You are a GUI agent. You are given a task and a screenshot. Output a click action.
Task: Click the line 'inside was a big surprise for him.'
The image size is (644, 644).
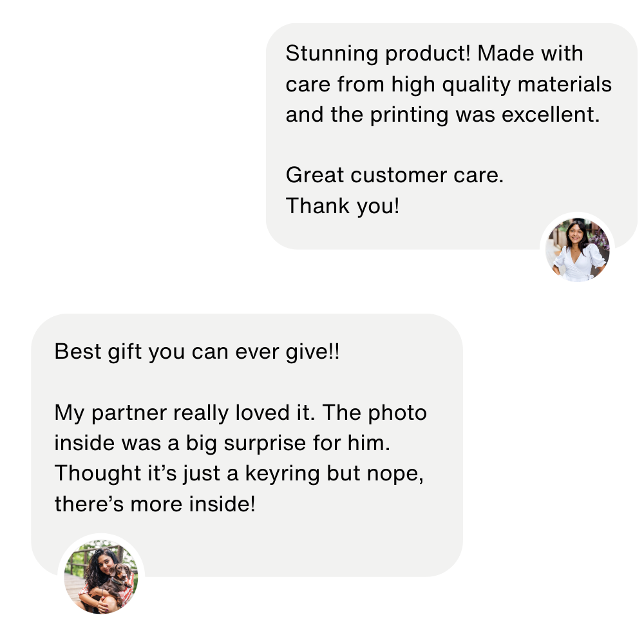(x=222, y=444)
